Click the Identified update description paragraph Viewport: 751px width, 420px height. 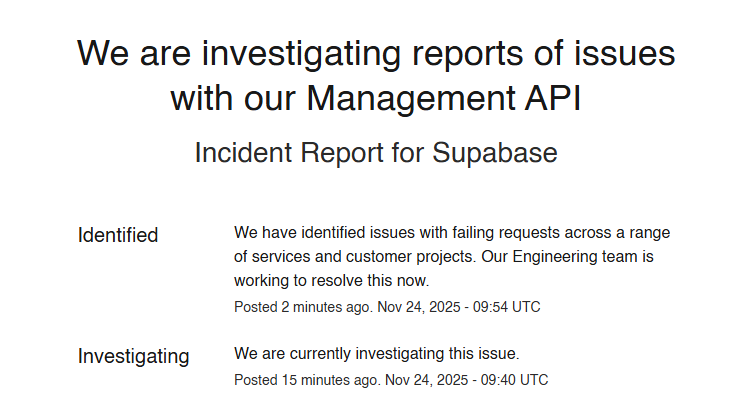click(451, 257)
